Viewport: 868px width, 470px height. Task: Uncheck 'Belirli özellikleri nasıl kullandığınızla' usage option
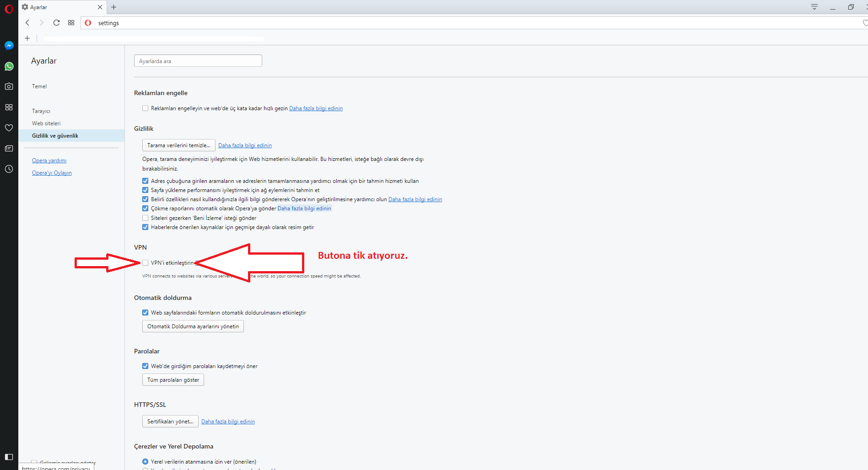click(145, 199)
